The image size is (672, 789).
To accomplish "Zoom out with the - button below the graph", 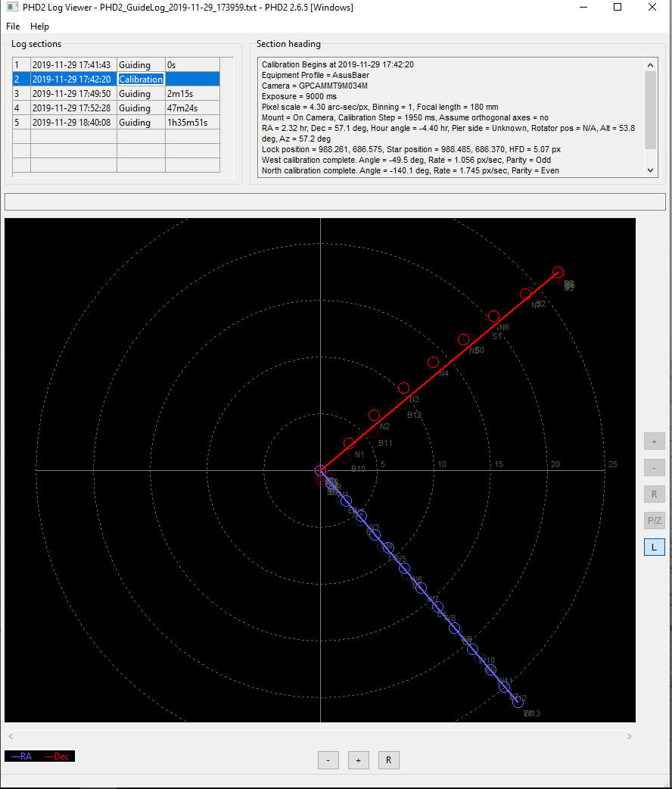I will 328,760.
